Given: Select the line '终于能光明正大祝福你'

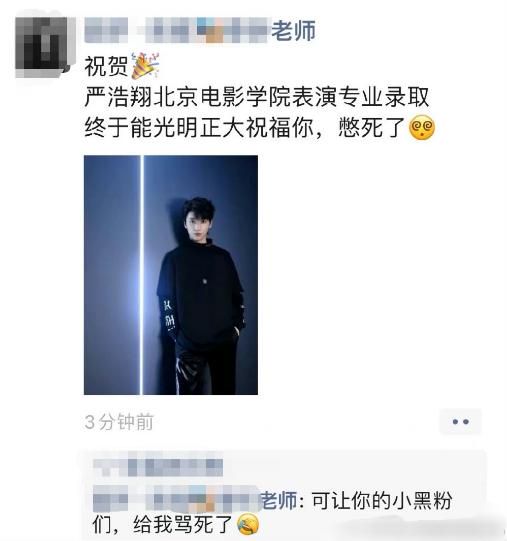Looking at the screenshot, I should 199,128.
